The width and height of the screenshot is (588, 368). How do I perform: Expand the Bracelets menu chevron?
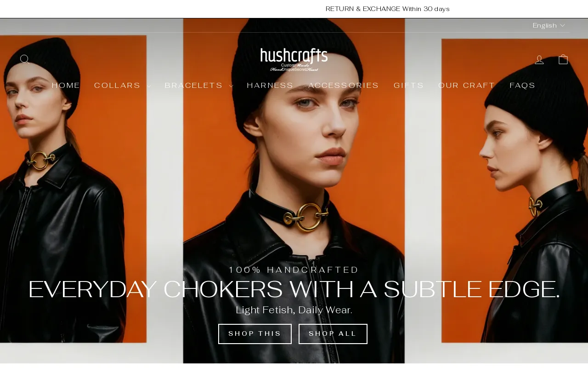(x=231, y=86)
